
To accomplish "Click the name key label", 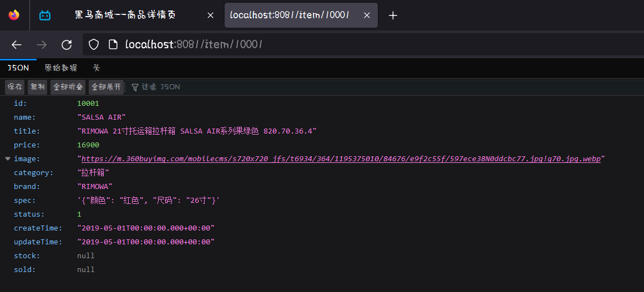I will click(x=24, y=117).
